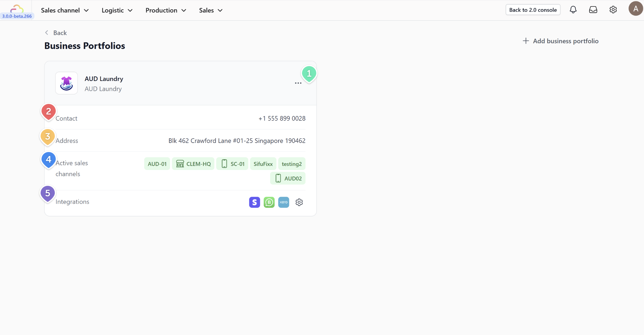The image size is (644, 335).
Task: Click the Xero integration icon
Action: [283, 202]
